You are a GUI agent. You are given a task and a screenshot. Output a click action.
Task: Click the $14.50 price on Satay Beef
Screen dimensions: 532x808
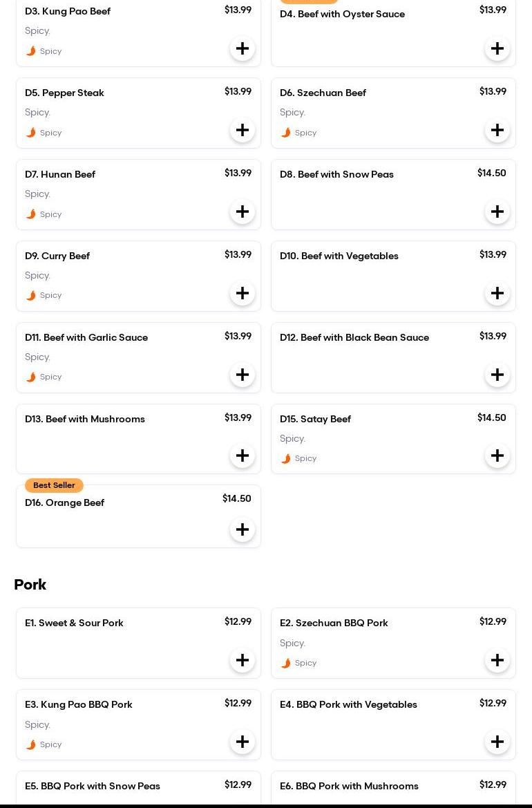[x=491, y=418]
